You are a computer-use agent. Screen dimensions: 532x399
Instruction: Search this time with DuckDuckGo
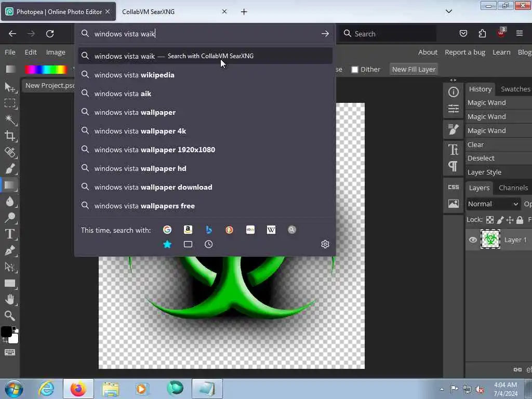(x=229, y=230)
